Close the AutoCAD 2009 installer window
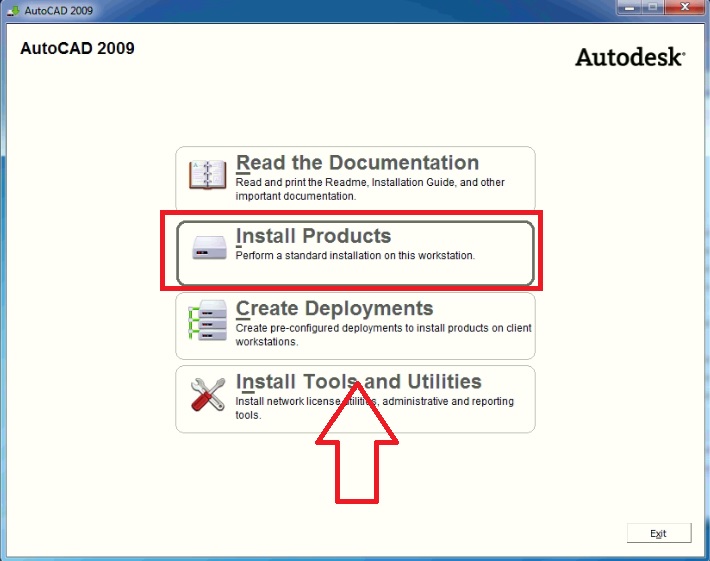710x561 pixels. pyautogui.click(x=685, y=7)
